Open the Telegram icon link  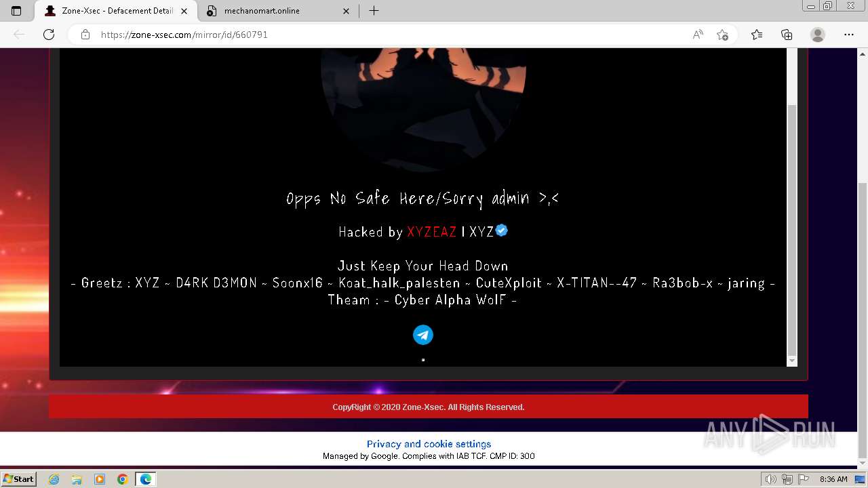point(423,335)
